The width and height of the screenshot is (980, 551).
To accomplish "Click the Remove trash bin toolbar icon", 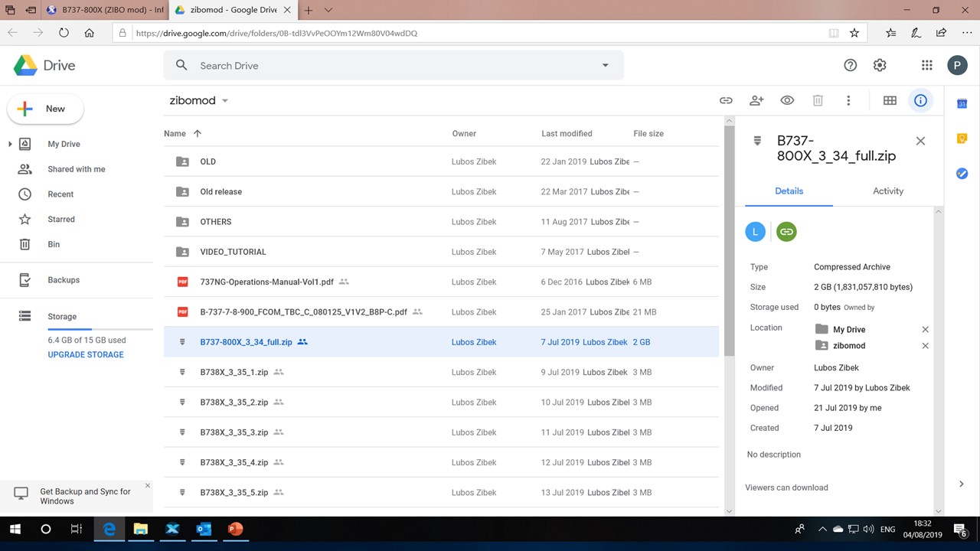I will pyautogui.click(x=818, y=100).
